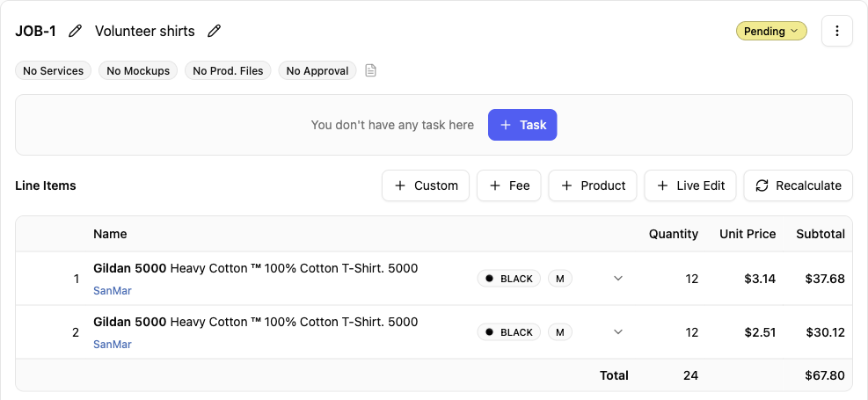868x400 pixels.
Task: Open the three-dot more options menu
Action: pyautogui.click(x=836, y=31)
